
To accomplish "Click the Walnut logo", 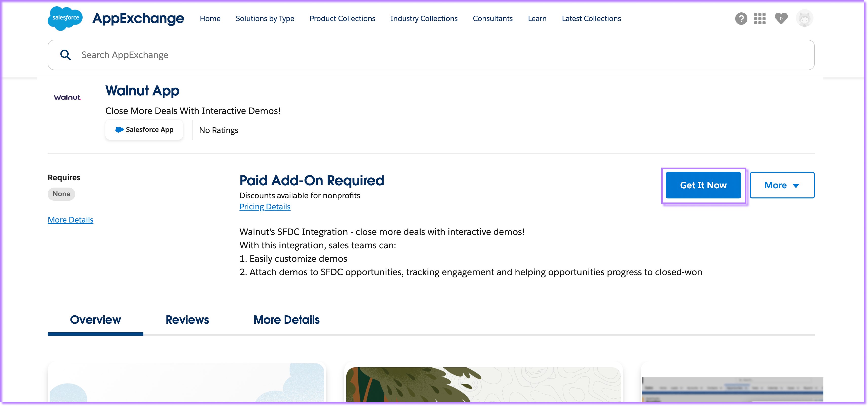I will [67, 97].
